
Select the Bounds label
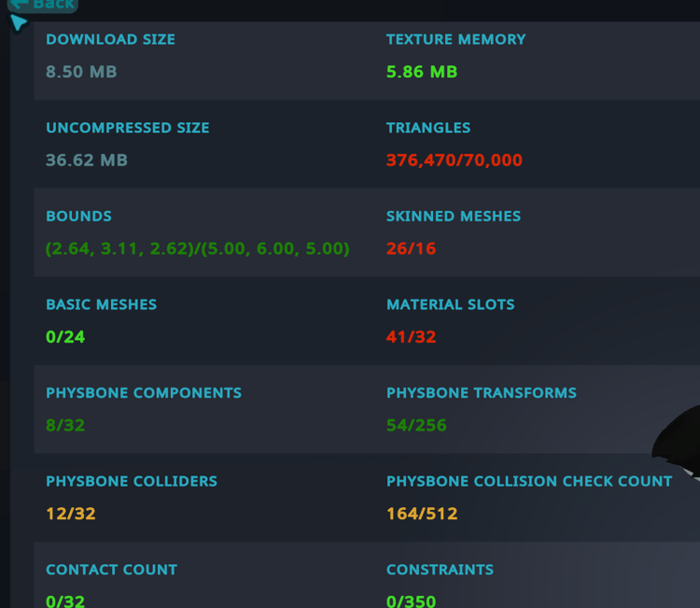click(x=78, y=217)
